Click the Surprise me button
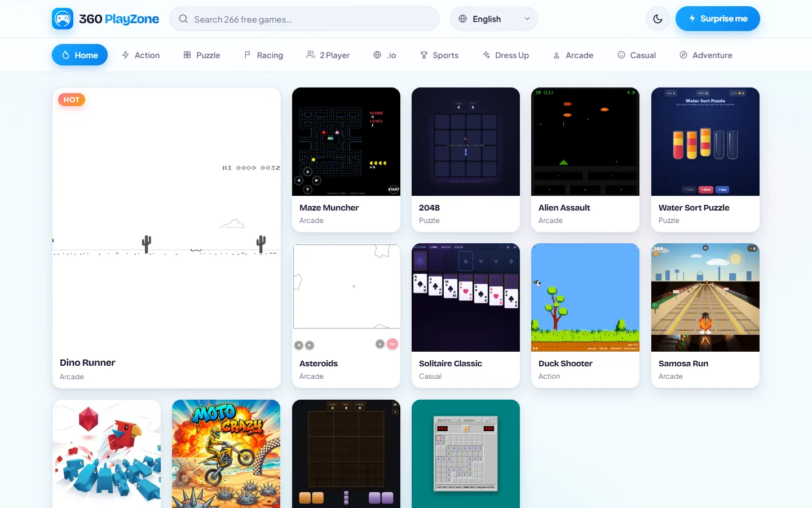This screenshot has width=812, height=508. click(718, 19)
